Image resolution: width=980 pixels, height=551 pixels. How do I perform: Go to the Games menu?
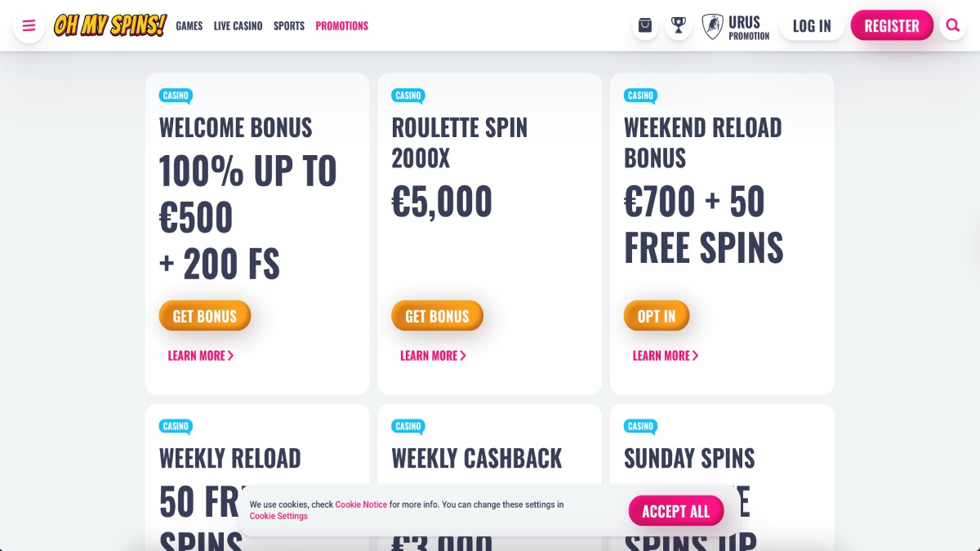189,26
